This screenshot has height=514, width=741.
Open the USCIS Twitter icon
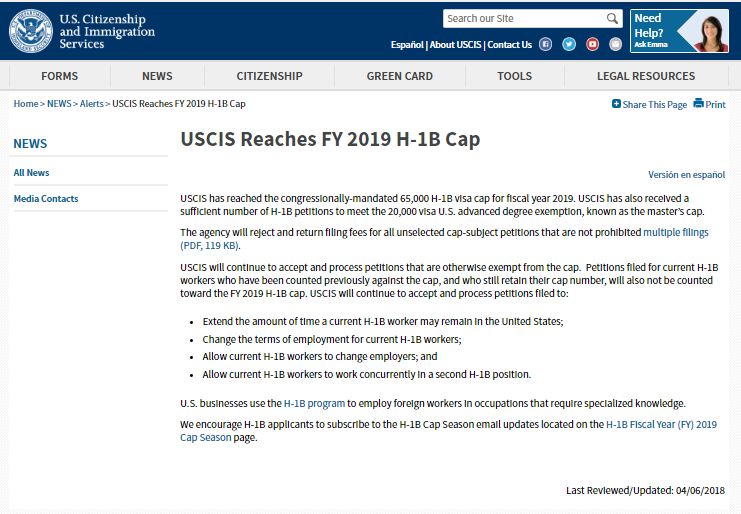tap(569, 44)
